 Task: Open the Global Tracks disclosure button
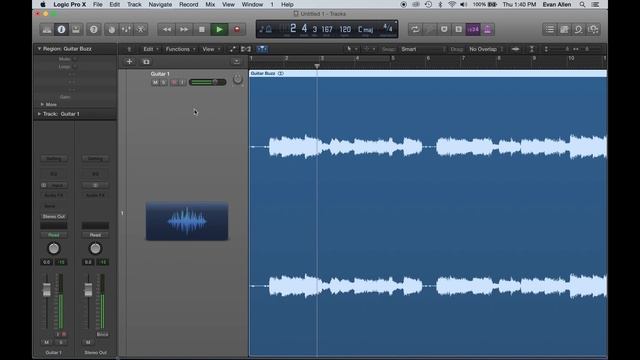coord(236,62)
